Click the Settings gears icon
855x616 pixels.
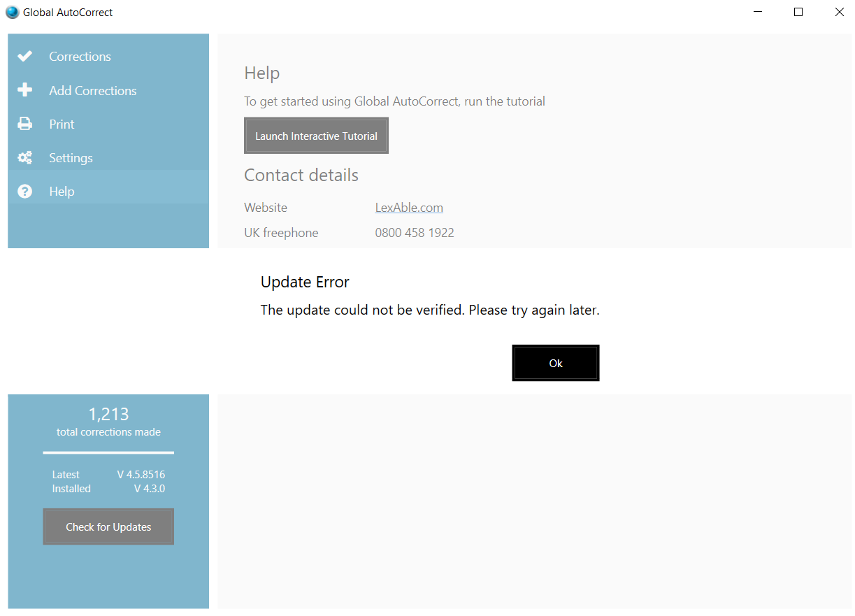pyautogui.click(x=25, y=158)
